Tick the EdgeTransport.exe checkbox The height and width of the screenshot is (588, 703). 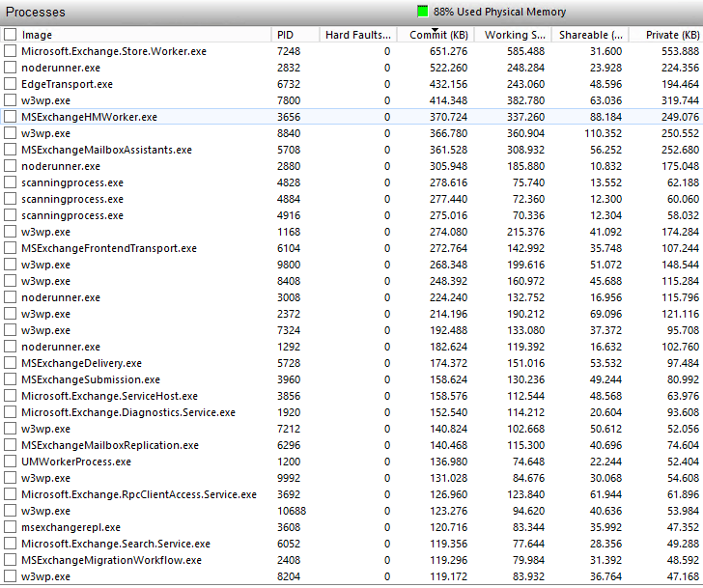[10, 84]
